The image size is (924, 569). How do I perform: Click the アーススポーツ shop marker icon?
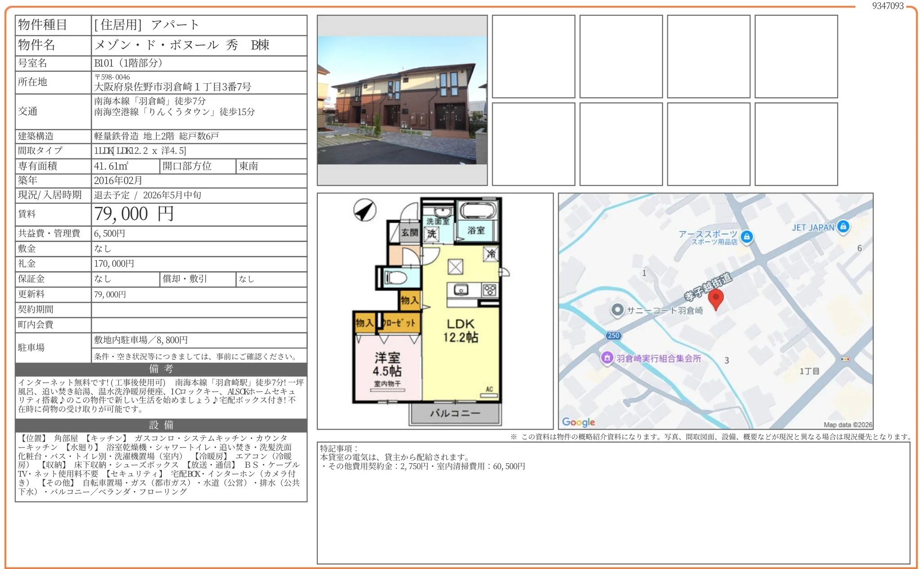pos(746,236)
